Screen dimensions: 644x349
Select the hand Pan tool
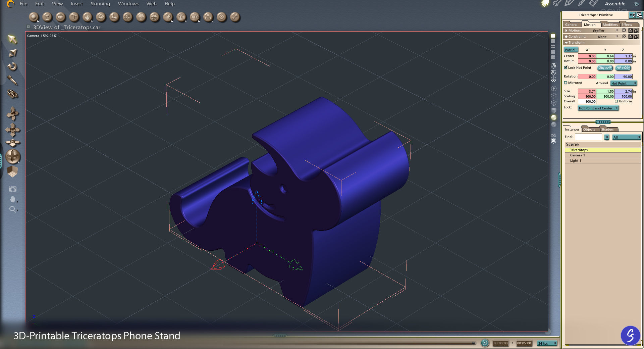pos(13,199)
